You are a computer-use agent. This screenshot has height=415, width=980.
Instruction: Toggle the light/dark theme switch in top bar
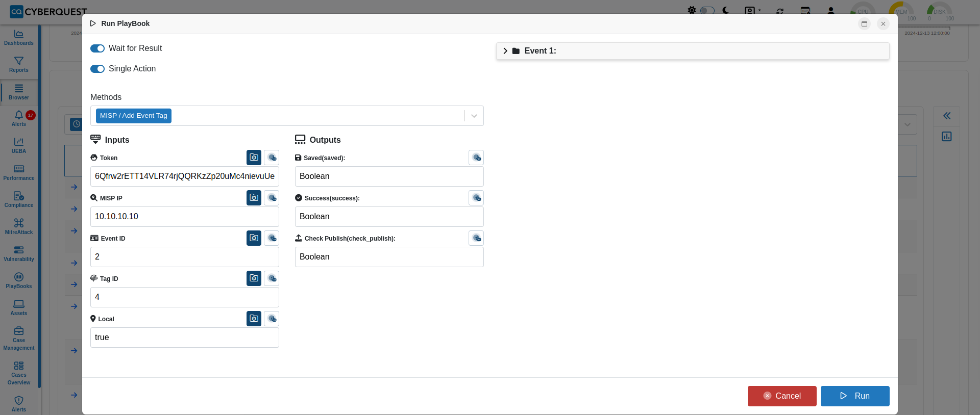[707, 10]
